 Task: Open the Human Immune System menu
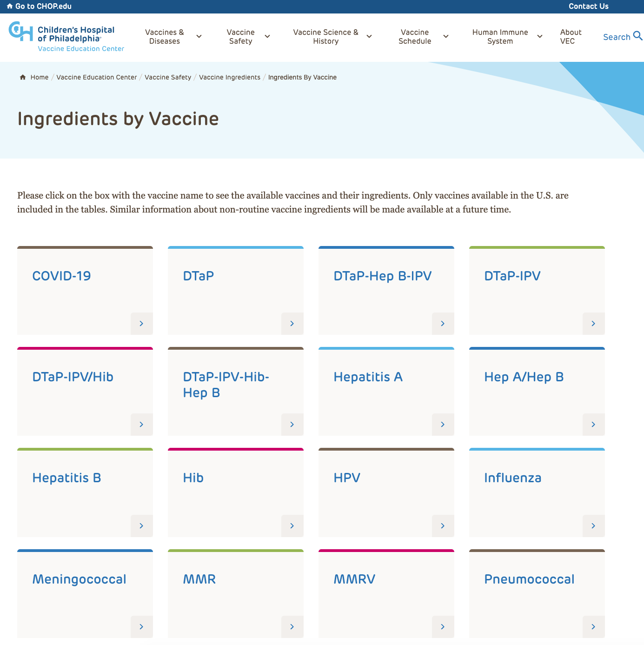(500, 37)
